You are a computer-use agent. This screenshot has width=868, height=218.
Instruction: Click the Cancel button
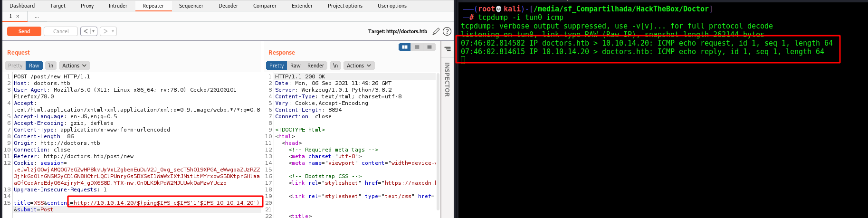point(61,31)
